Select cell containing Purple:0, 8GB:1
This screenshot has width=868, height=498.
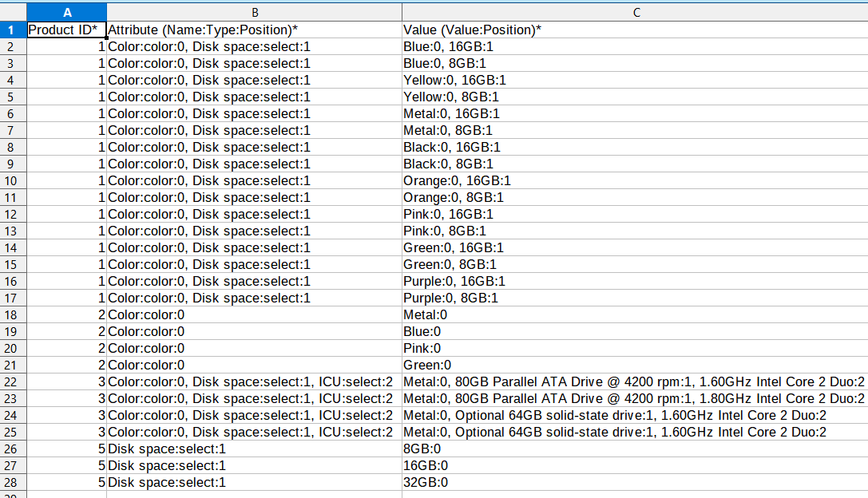[635, 298]
